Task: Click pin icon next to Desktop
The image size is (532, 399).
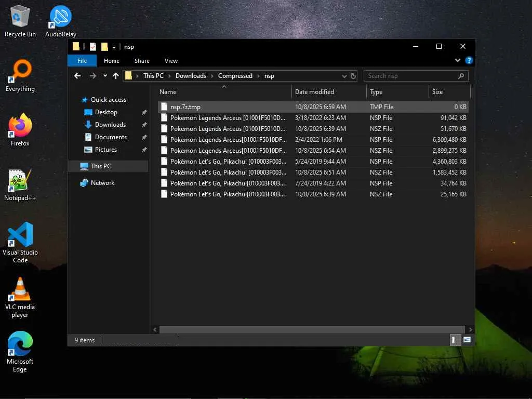Action: 144,112
